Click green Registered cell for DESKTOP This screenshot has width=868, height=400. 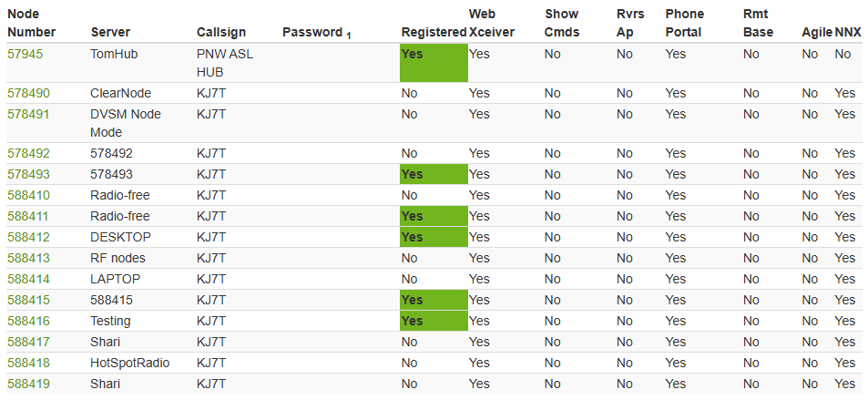[x=434, y=237]
